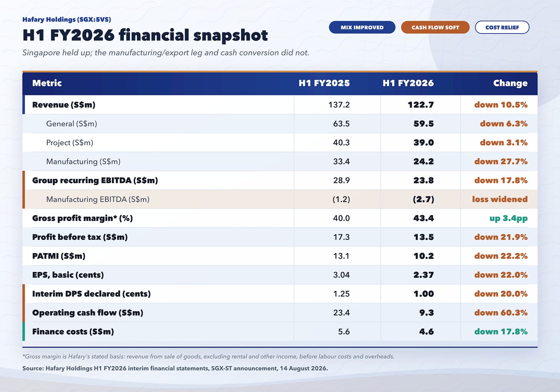Click the 'Metric' column header
This screenshot has width=560, height=392.
click(47, 83)
